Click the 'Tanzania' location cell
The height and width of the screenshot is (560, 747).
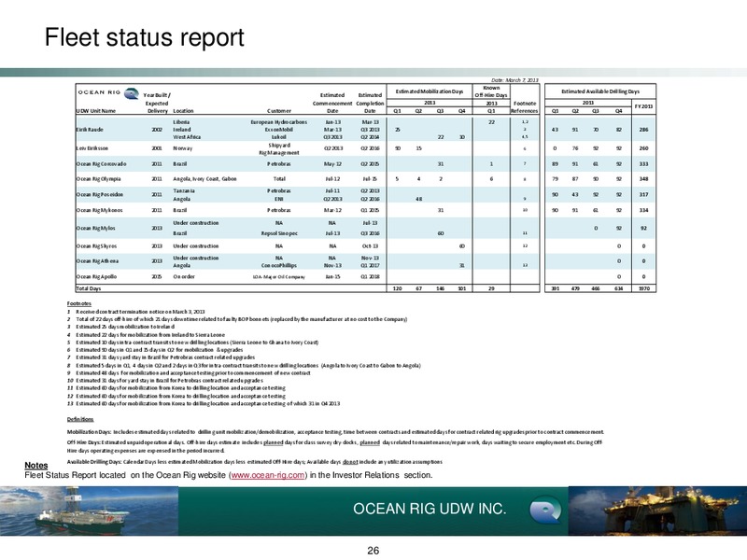pos(184,190)
